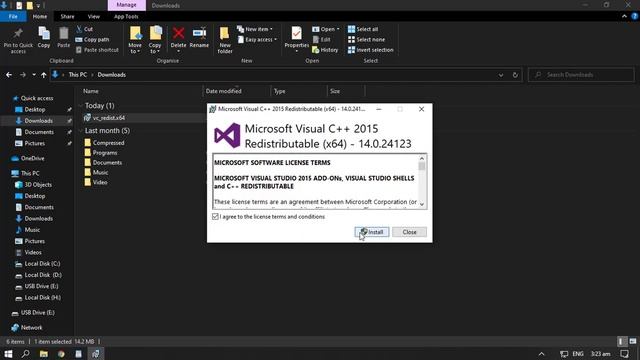Refresh the Downloads folder view

(x=515, y=75)
